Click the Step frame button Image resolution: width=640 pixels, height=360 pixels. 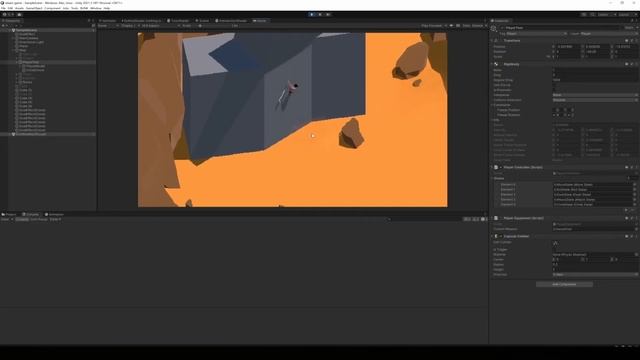[328, 14]
